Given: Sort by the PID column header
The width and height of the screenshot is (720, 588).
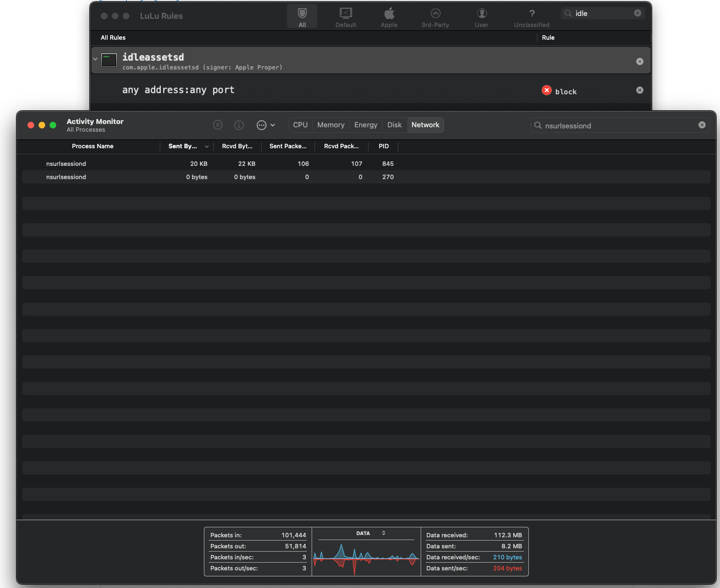Looking at the screenshot, I should [384, 146].
